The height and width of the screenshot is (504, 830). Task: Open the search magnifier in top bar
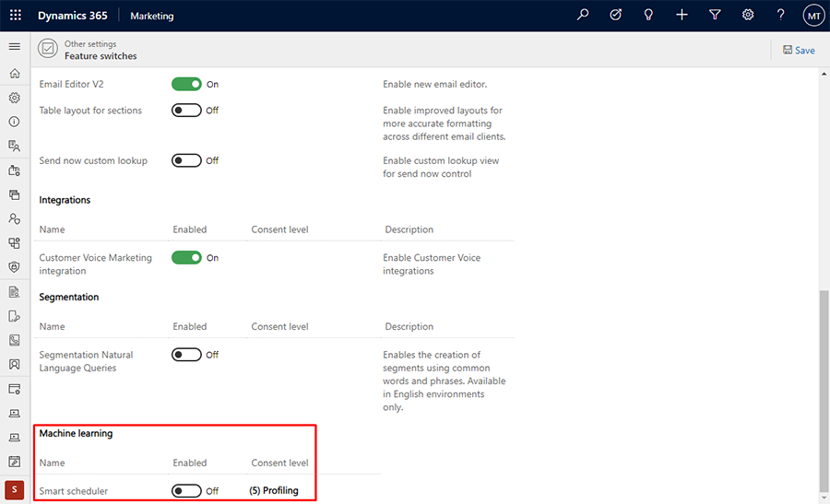pos(583,15)
